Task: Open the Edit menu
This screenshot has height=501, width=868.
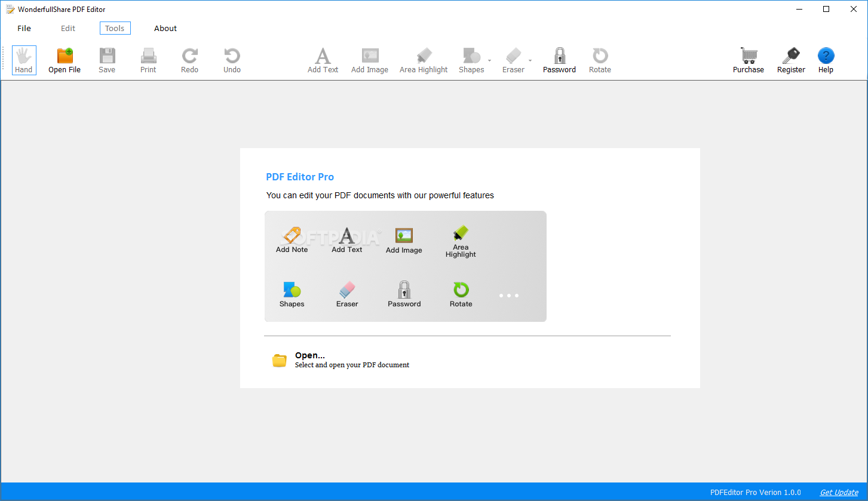Action: click(x=68, y=28)
